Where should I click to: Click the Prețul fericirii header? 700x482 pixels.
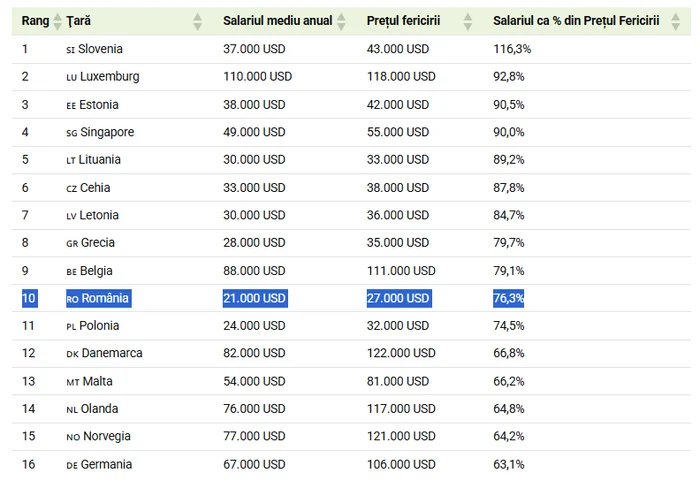tap(403, 21)
